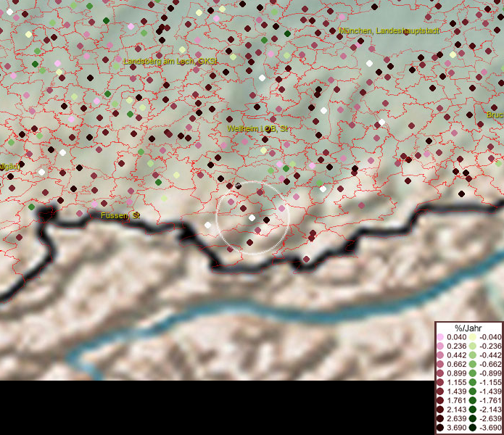Select the legend swatch beside 1.439
This screenshot has height=435, width=504.
440,391
